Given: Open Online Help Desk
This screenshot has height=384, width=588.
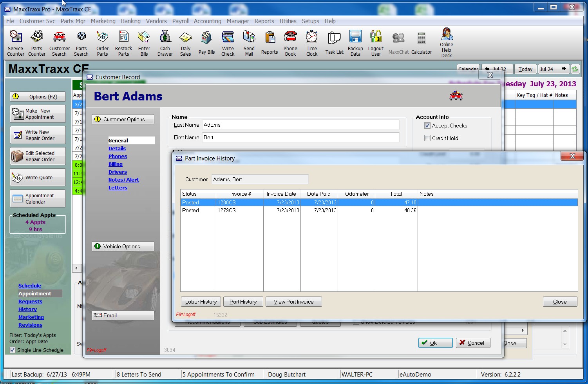Looking at the screenshot, I should click(x=447, y=43).
